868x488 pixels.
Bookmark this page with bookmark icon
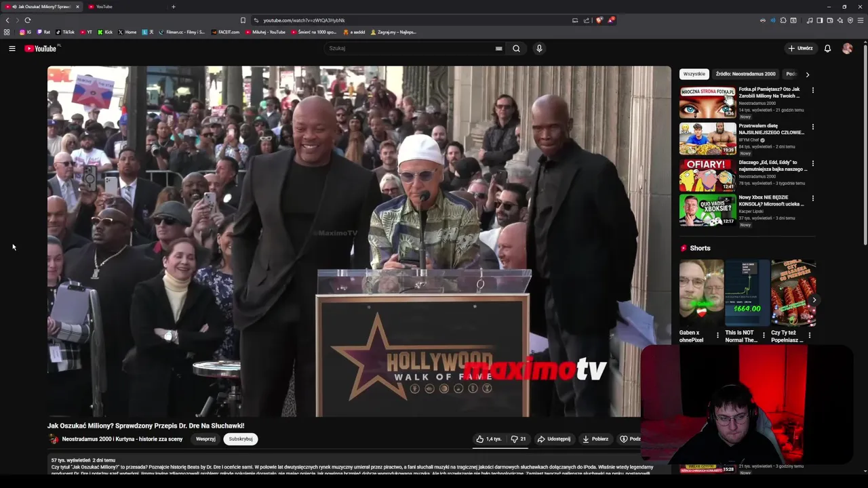tap(243, 20)
